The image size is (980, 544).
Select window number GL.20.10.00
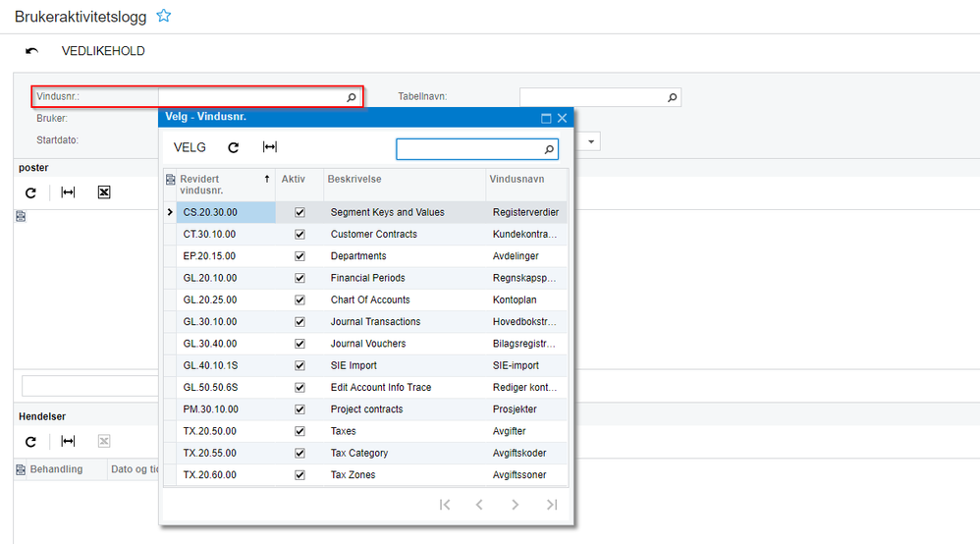point(210,278)
